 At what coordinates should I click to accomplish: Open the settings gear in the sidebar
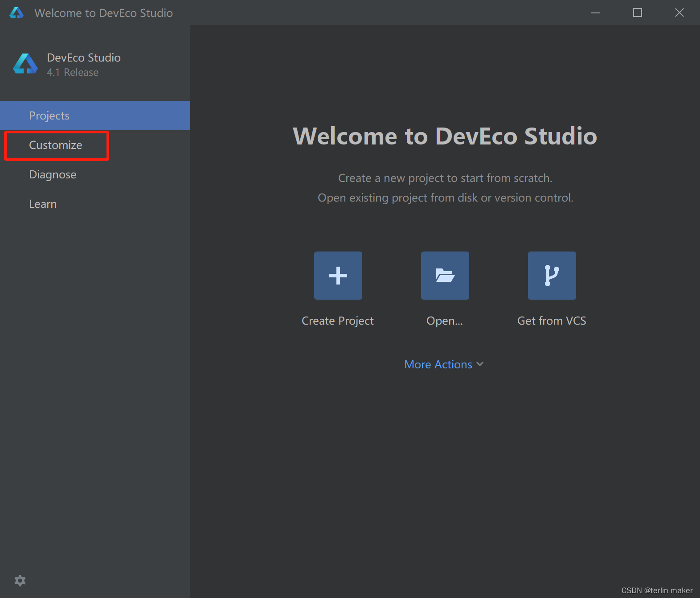click(20, 580)
